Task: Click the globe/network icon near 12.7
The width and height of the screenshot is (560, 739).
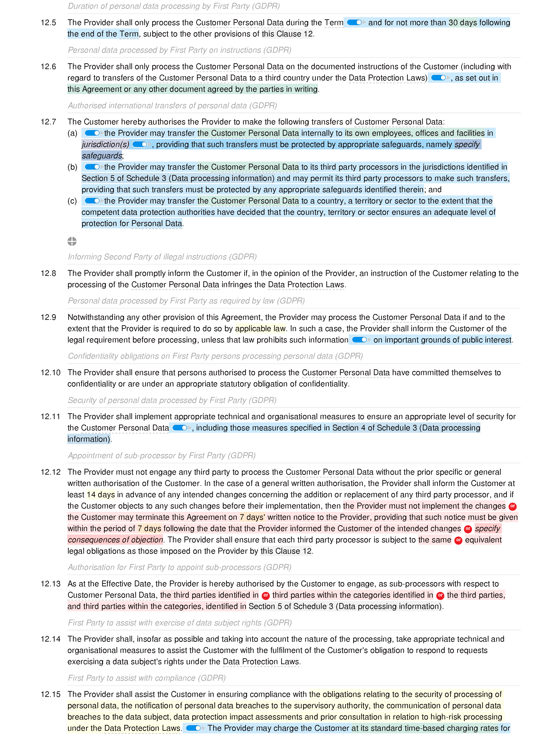Action: coord(72,242)
